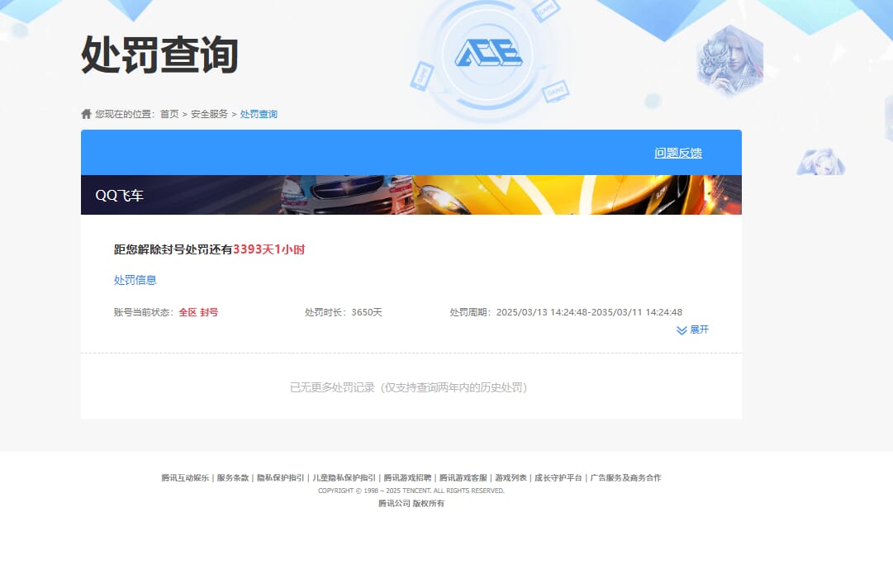The image size is (893, 588).
Task: Contact 腾讯游戏客服 customer service
Action: [x=463, y=477]
